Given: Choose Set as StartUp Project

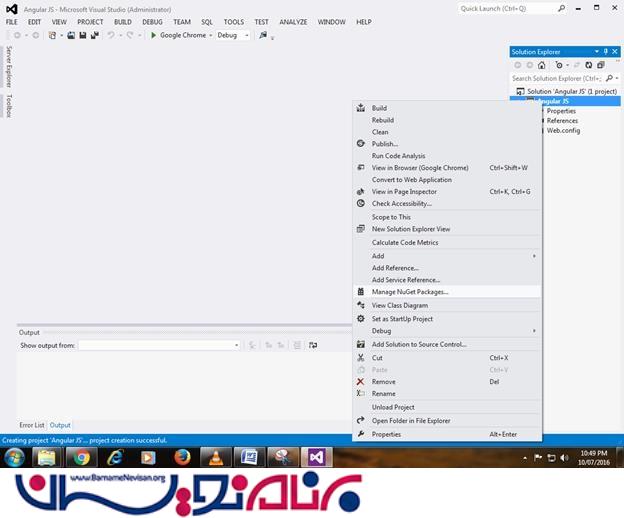Looking at the screenshot, I should [402, 319].
